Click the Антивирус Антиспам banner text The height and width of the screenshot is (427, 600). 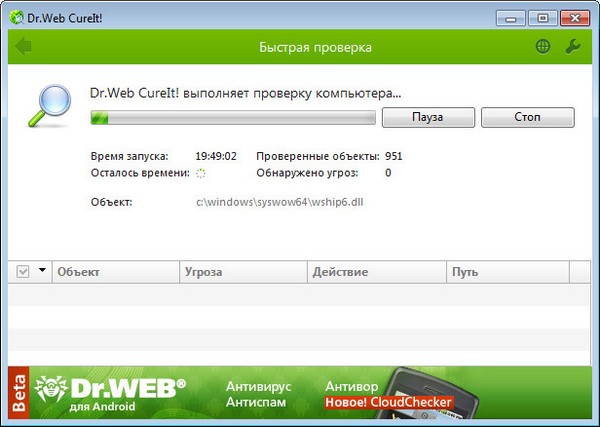coord(259,394)
